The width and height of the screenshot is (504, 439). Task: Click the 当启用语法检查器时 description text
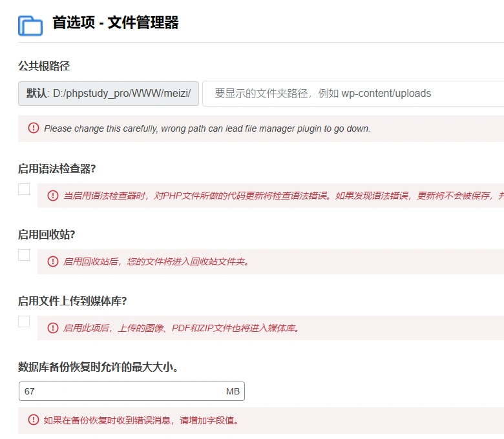click(x=284, y=196)
